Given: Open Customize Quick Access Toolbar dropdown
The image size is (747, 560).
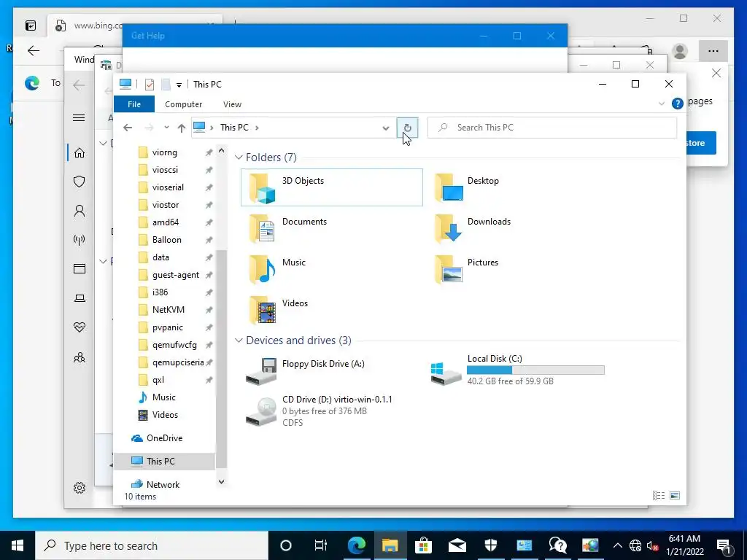Looking at the screenshot, I should (179, 85).
